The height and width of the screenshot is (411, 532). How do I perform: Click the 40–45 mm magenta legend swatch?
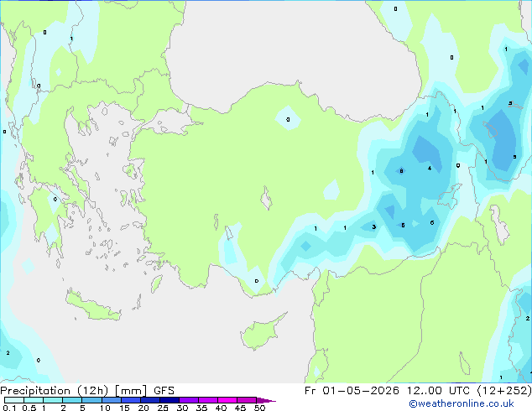tap(227, 400)
